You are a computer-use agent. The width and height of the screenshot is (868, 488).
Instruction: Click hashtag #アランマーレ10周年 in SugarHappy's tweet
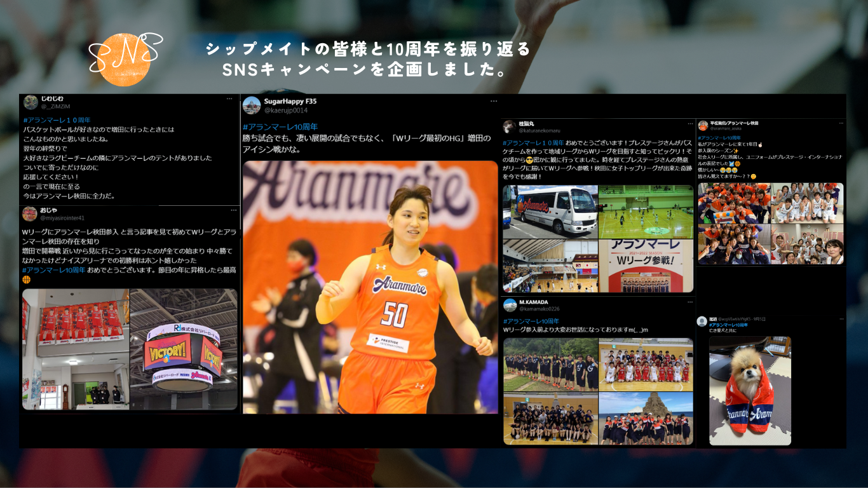[x=280, y=127]
